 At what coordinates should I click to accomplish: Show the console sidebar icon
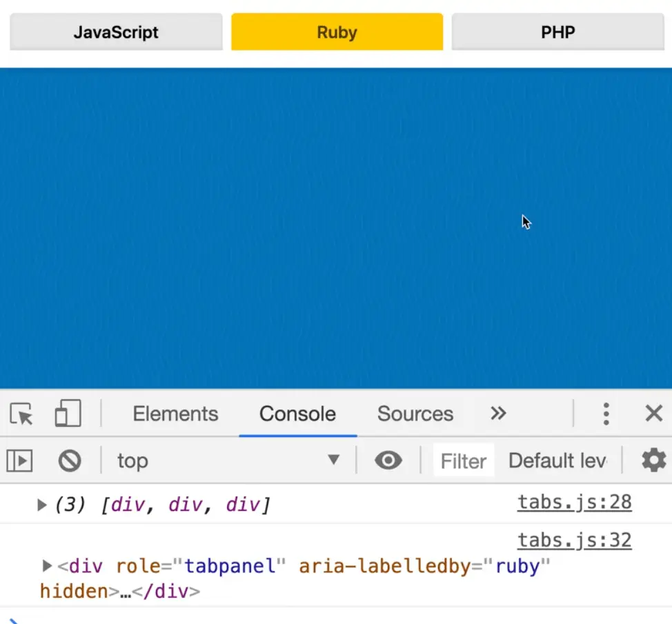(20, 461)
